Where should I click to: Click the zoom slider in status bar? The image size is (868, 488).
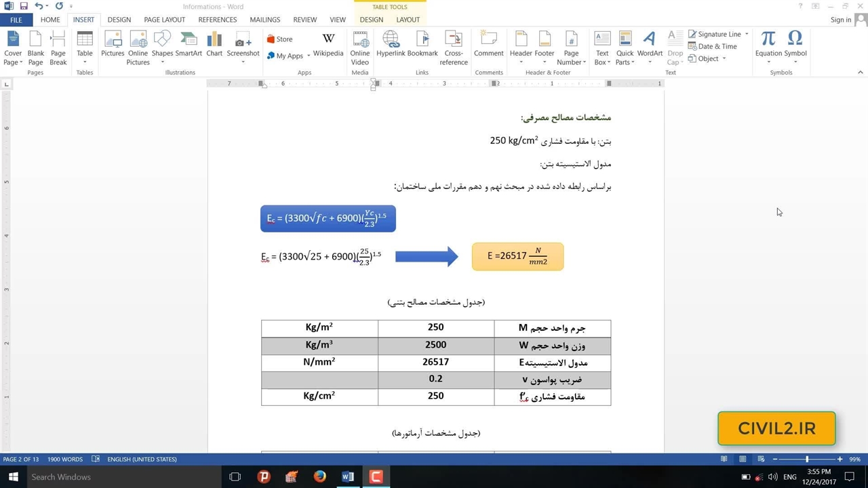click(x=807, y=459)
